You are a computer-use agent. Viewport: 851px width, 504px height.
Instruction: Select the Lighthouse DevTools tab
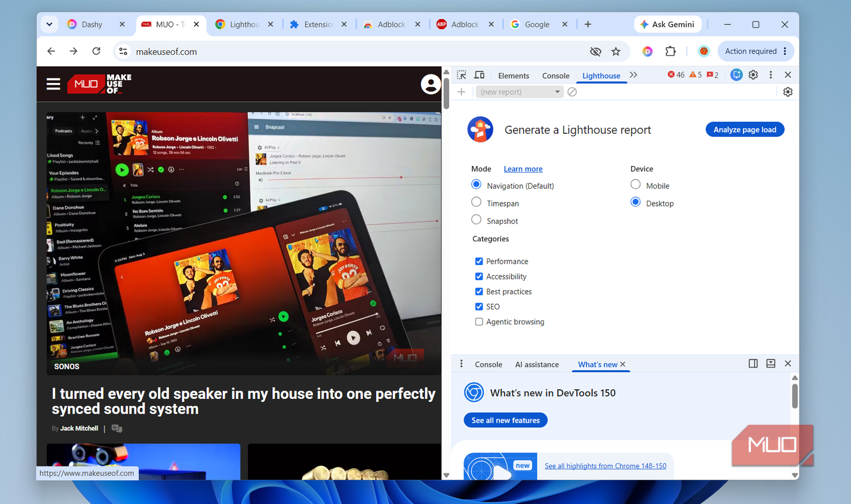[x=601, y=76]
